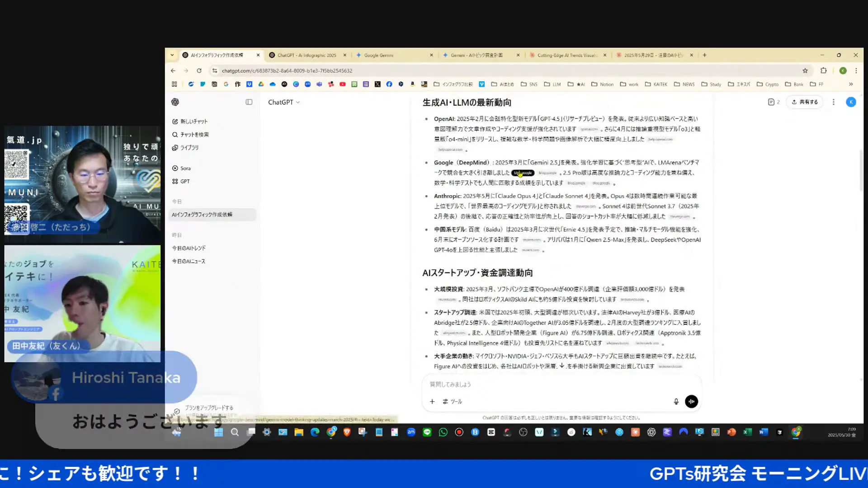Focus the message input 質問してみましょう
The image size is (868, 488).
click(x=561, y=385)
